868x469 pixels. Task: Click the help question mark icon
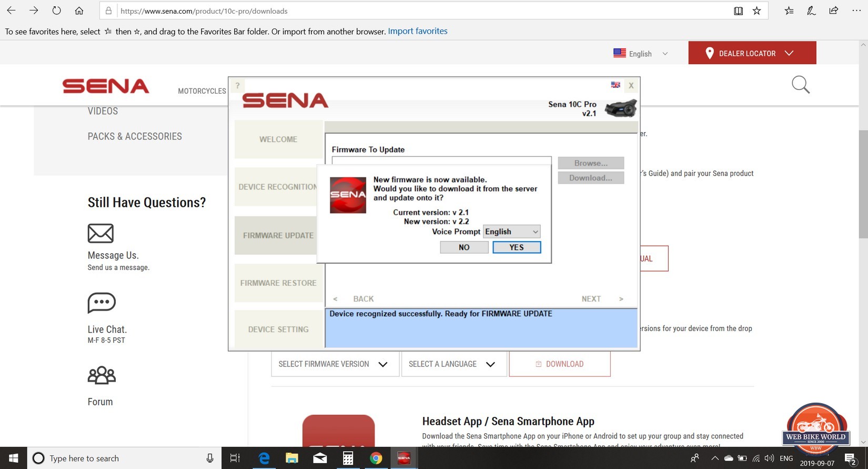tap(237, 85)
